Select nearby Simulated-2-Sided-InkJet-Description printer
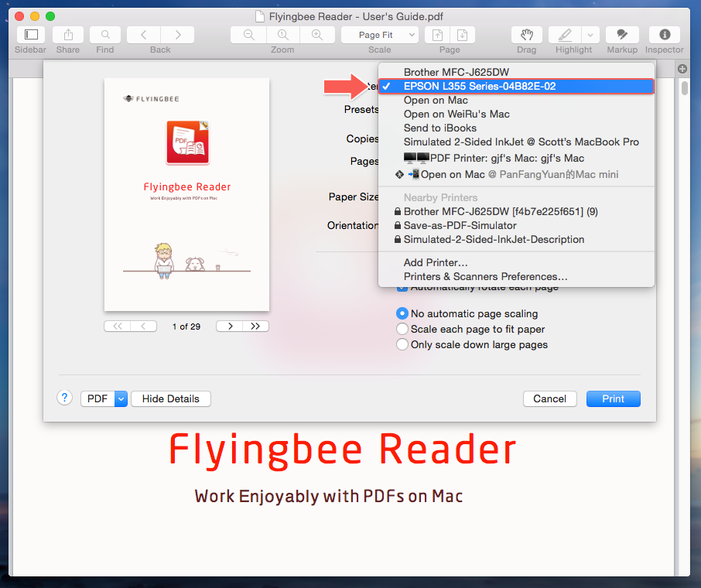The height and width of the screenshot is (588, 701). pyautogui.click(x=516, y=239)
